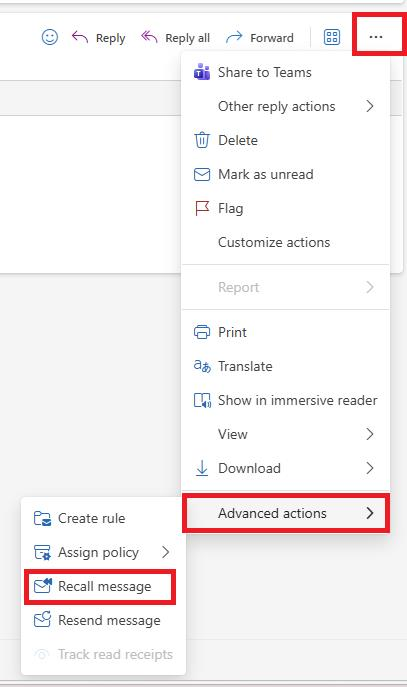
Task: Open Create rule option
Action: point(103,518)
